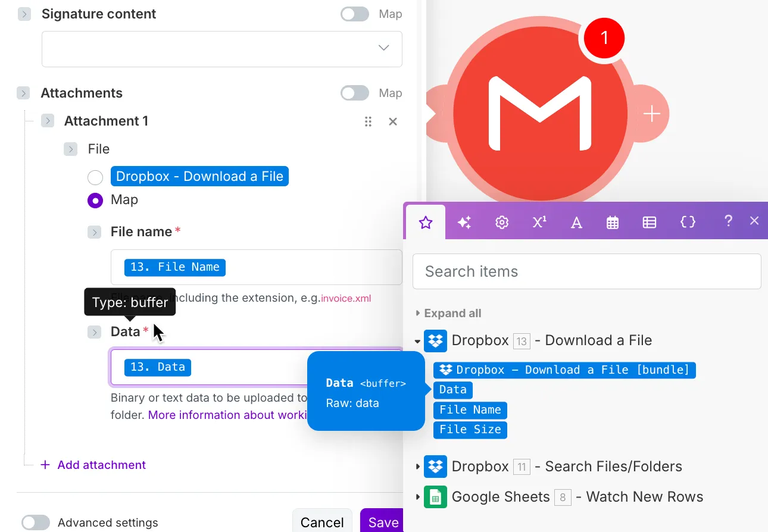Click the help question mark icon
This screenshot has height=532, width=768.
(x=728, y=221)
